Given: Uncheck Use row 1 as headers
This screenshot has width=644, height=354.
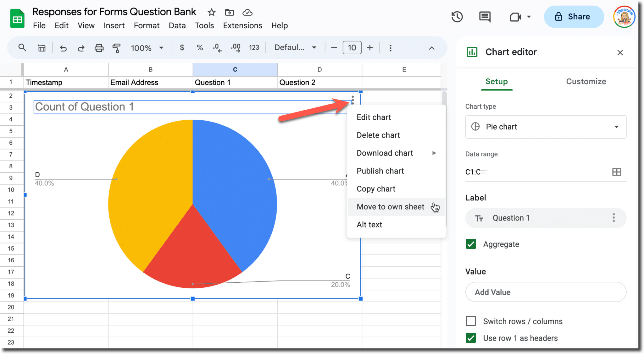Looking at the screenshot, I should coord(471,338).
